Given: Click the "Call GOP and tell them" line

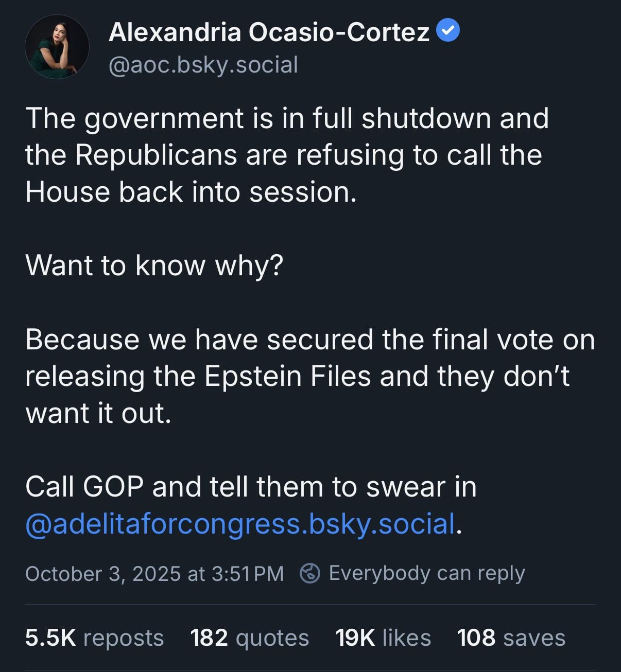Looking at the screenshot, I should [251, 487].
